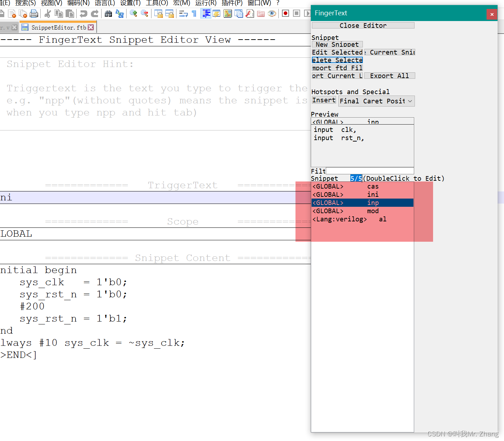Start macro recording
Image resolution: width=504 pixels, height=441 pixels.
click(x=285, y=13)
